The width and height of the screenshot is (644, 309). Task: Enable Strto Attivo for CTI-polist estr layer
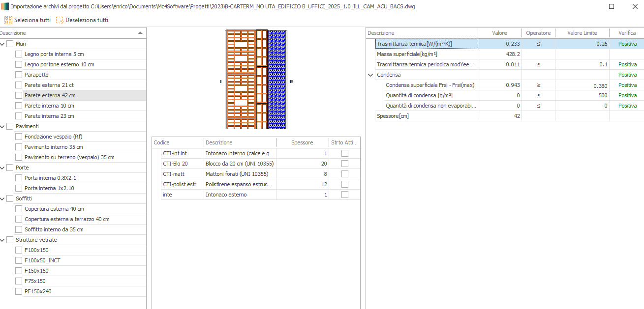(x=344, y=184)
